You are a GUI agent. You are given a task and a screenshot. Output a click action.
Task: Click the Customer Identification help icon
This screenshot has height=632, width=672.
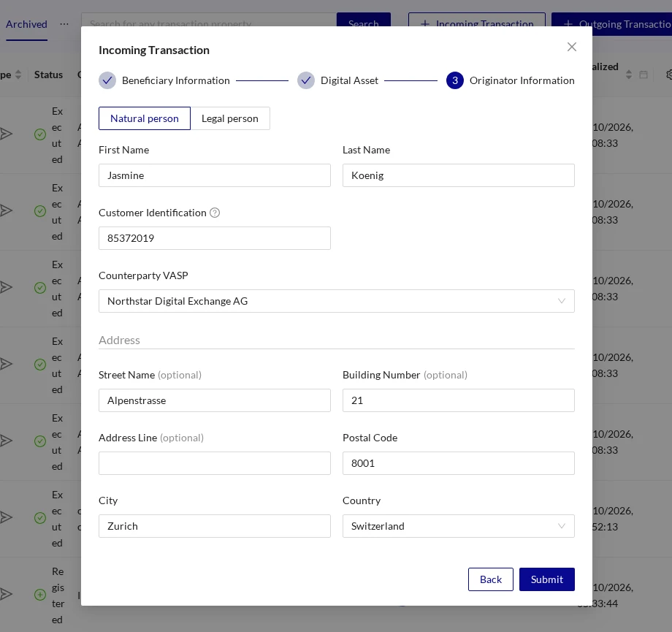(x=215, y=213)
